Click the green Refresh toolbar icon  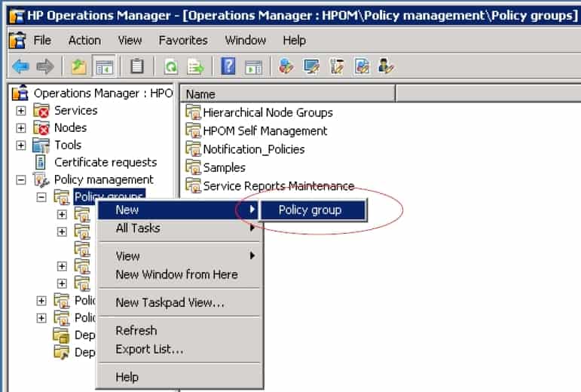pos(171,67)
